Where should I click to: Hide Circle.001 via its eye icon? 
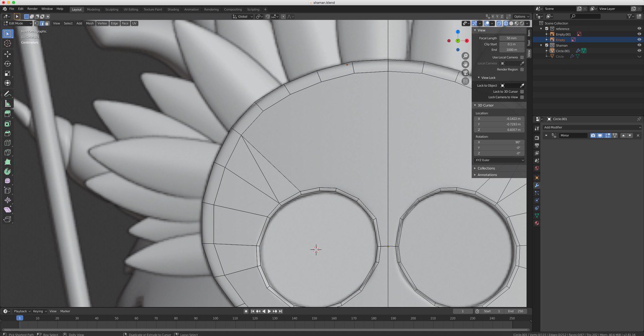click(639, 51)
